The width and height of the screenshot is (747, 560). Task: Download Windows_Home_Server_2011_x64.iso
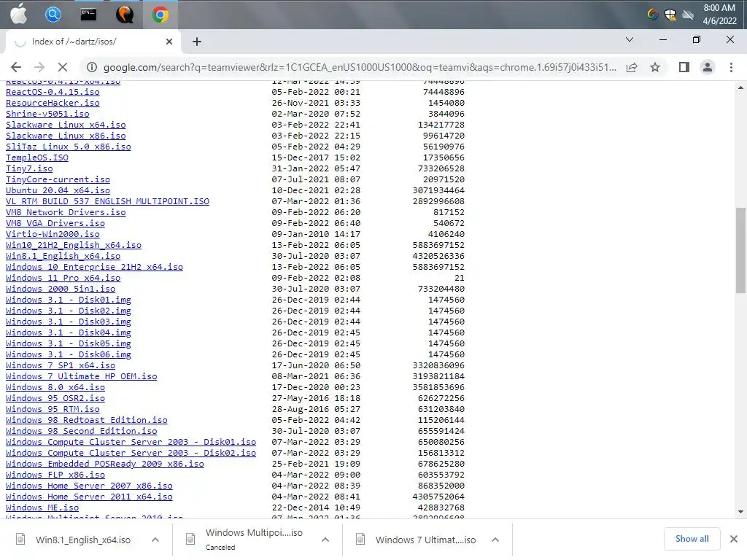click(89, 497)
